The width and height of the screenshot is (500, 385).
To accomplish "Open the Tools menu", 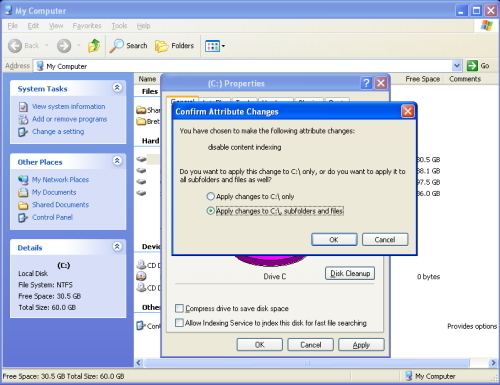I will click(119, 26).
